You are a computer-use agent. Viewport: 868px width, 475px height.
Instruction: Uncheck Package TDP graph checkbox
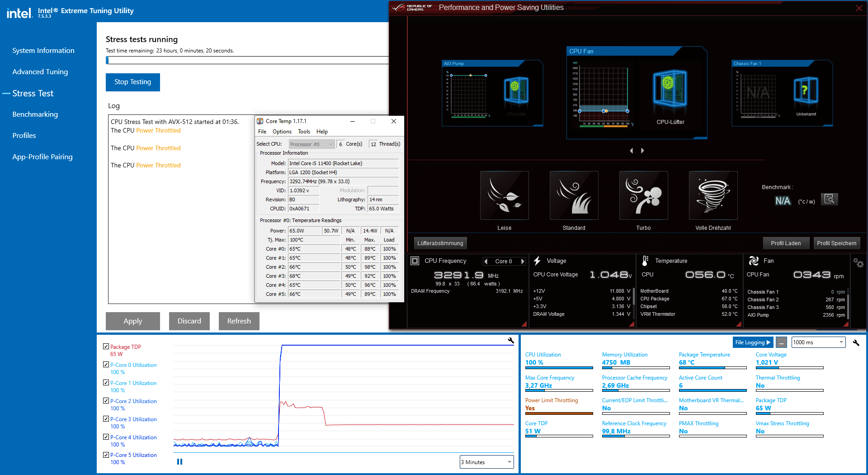point(106,347)
